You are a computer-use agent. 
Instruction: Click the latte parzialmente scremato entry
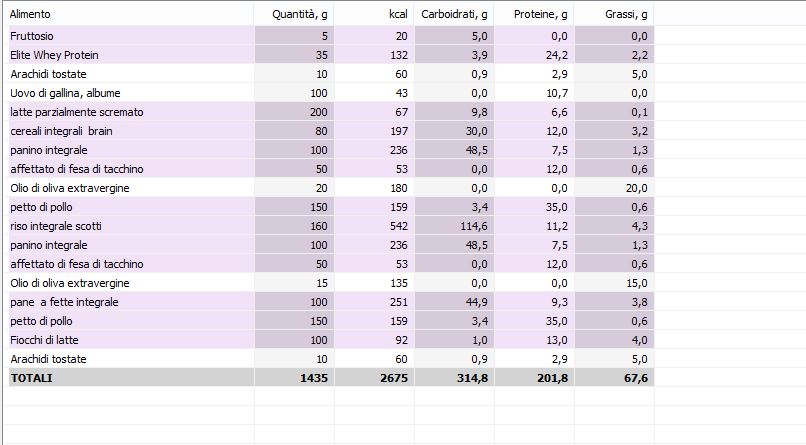coord(77,112)
